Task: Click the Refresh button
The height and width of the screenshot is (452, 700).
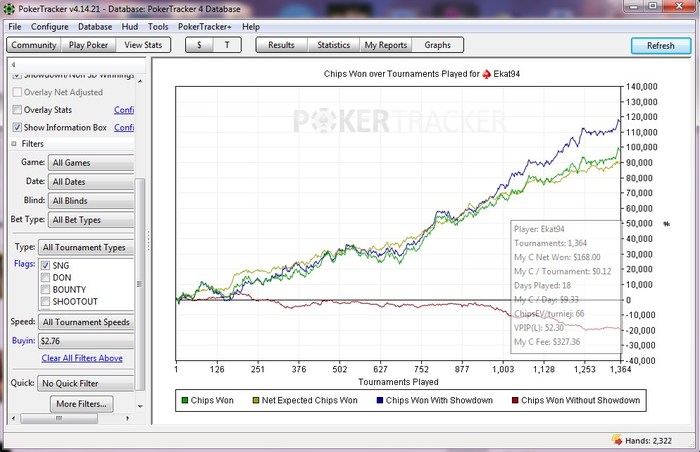Action: coord(661,46)
